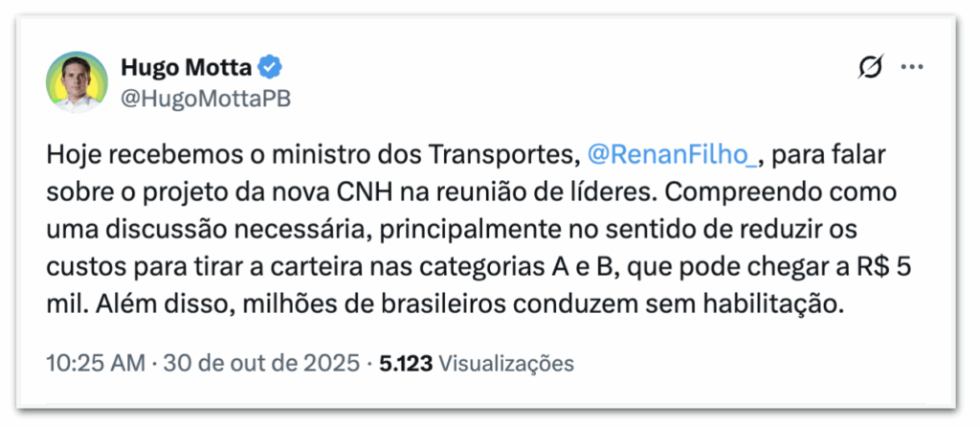Viewport: 980px width, 427px height.
Task: Open the Visualizações label
Action: pos(506,364)
